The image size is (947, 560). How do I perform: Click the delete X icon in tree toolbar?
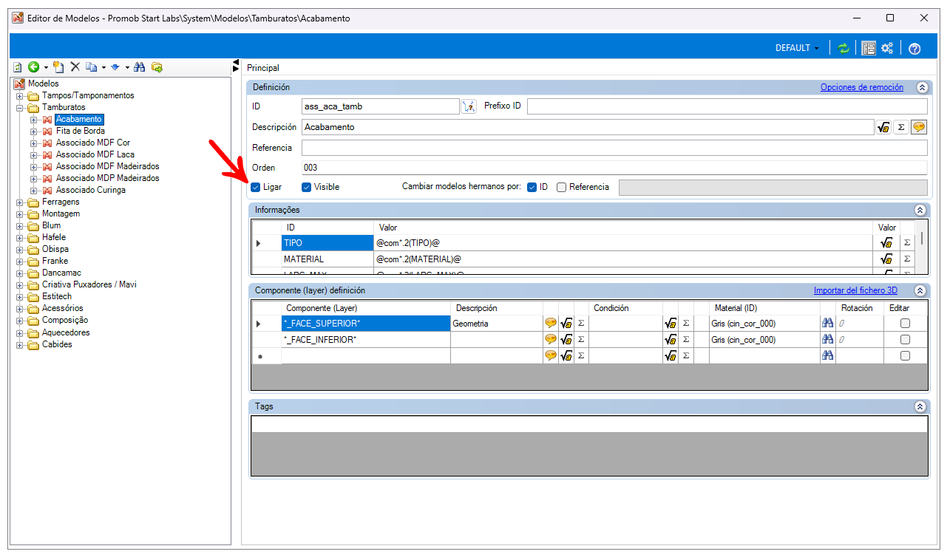75,67
